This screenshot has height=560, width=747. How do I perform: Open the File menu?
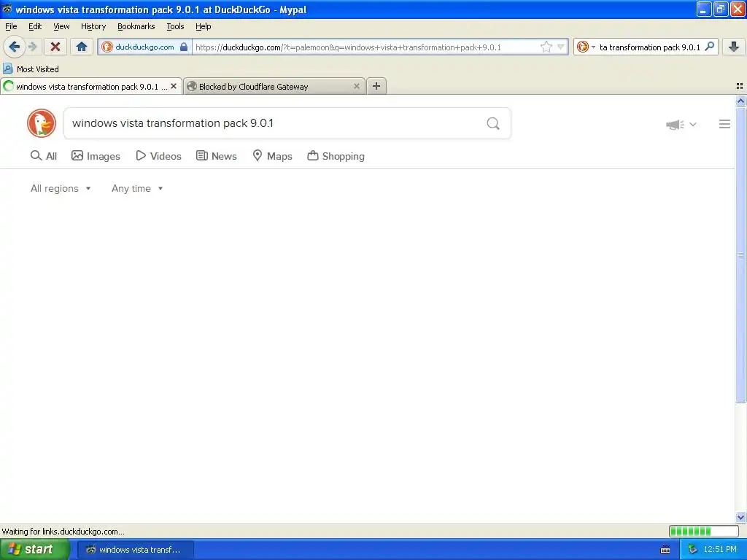[x=11, y=26]
